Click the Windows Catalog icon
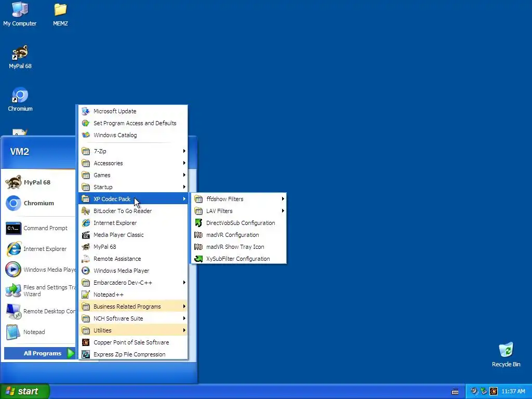Image resolution: width=532 pixels, height=399 pixels. click(x=86, y=135)
